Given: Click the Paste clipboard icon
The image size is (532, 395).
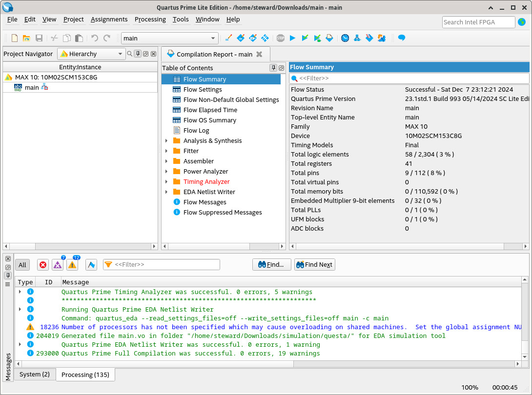Looking at the screenshot, I should (79, 38).
